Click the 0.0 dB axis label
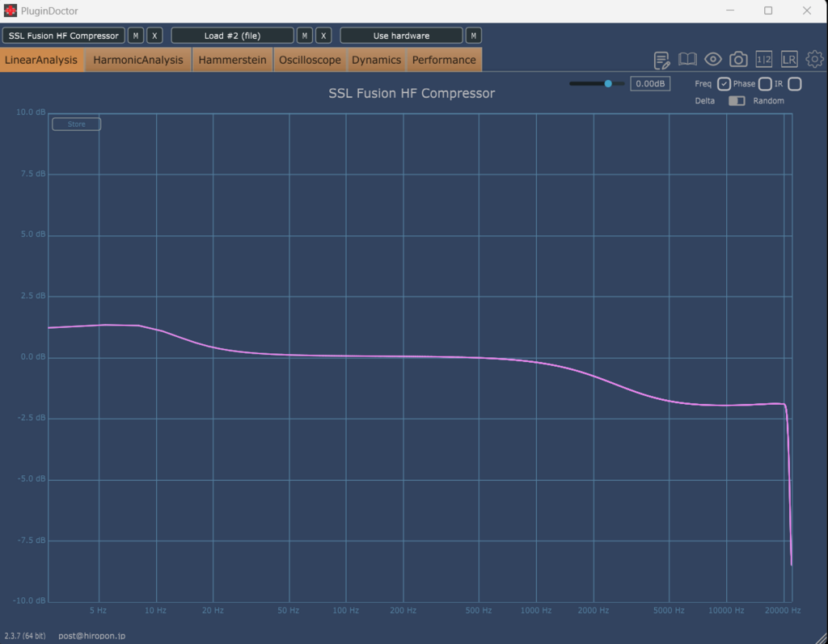Image resolution: width=828 pixels, height=644 pixels. pos(32,357)
